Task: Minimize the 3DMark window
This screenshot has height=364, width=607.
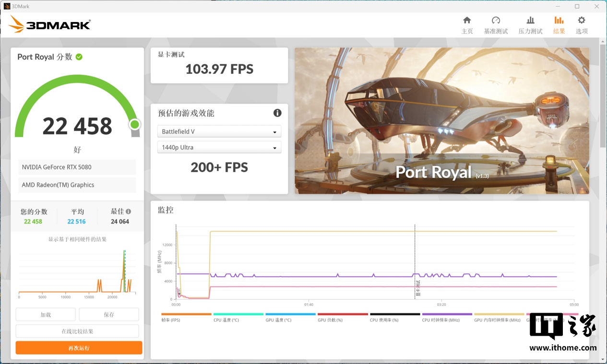Action: point(558,6)
